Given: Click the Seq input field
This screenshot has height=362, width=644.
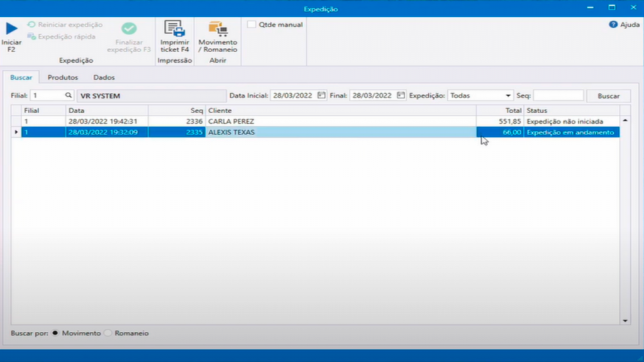Looking at the screenshot, I should (558, 96).
